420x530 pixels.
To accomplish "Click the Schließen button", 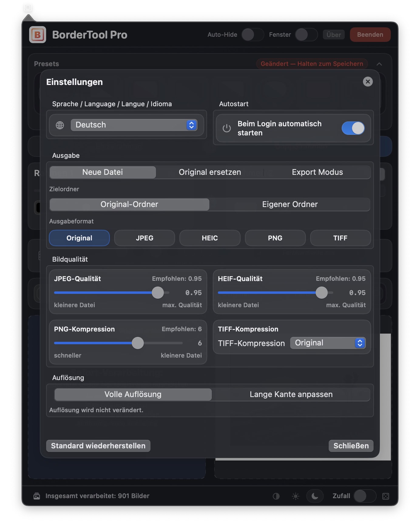I will click(351, 446).
